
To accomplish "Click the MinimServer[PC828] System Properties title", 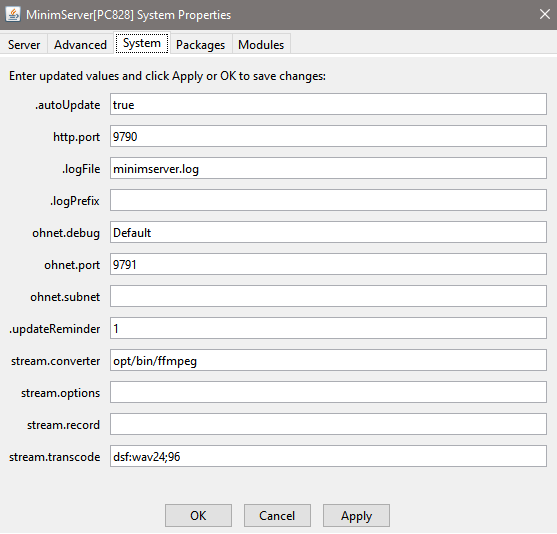I will [x=129, y=15].
